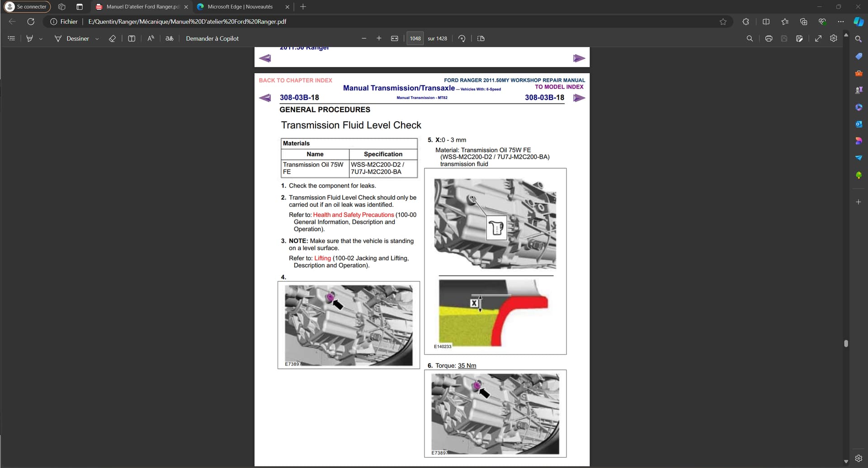868x468 pixels.
Task: Open tab actions menu
Action: point(80,7)
